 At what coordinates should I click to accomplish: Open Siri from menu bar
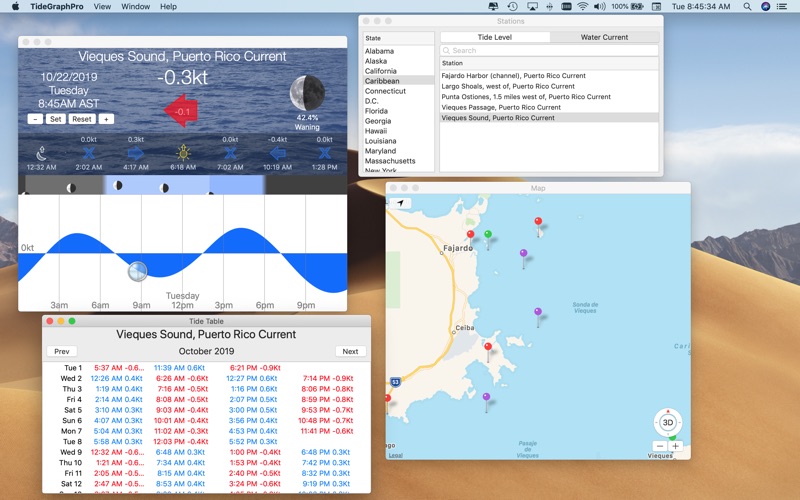click(x=765, y=7)
